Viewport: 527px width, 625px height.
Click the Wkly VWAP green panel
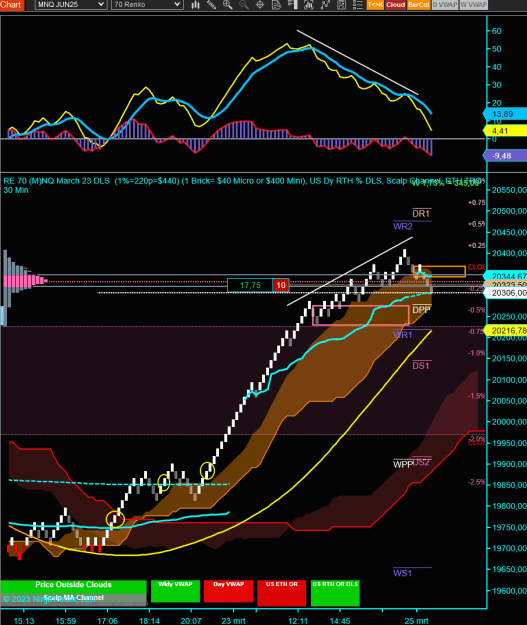(175, 591)
